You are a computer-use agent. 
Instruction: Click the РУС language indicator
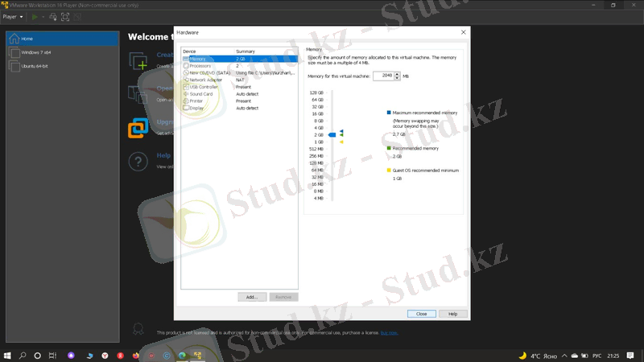coord(597,356)
